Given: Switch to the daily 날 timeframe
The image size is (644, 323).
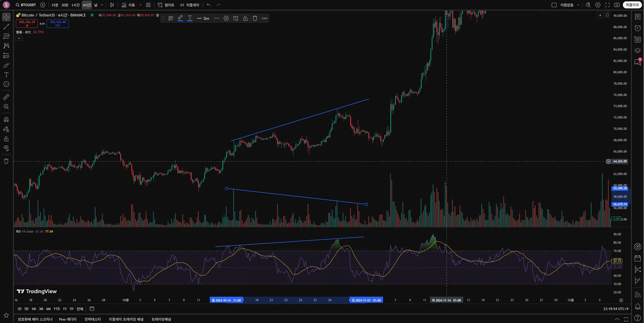Looking at the screenshot, I should (x=96, y=5).
